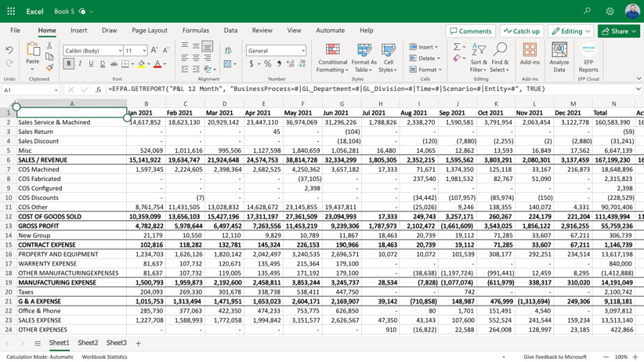Open Conditional Formatting options
The width and height of the screenshot is (644, 362).
(332, 58)
